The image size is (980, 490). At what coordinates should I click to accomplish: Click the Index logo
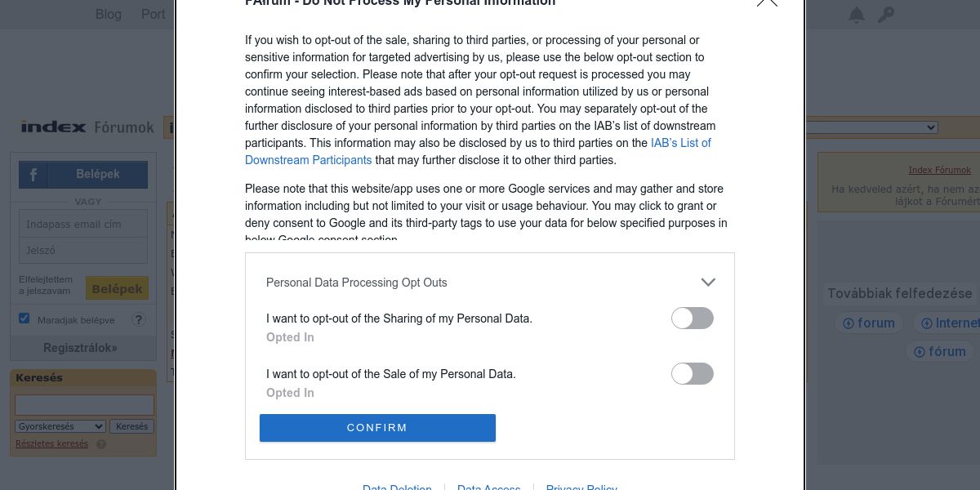54,127
